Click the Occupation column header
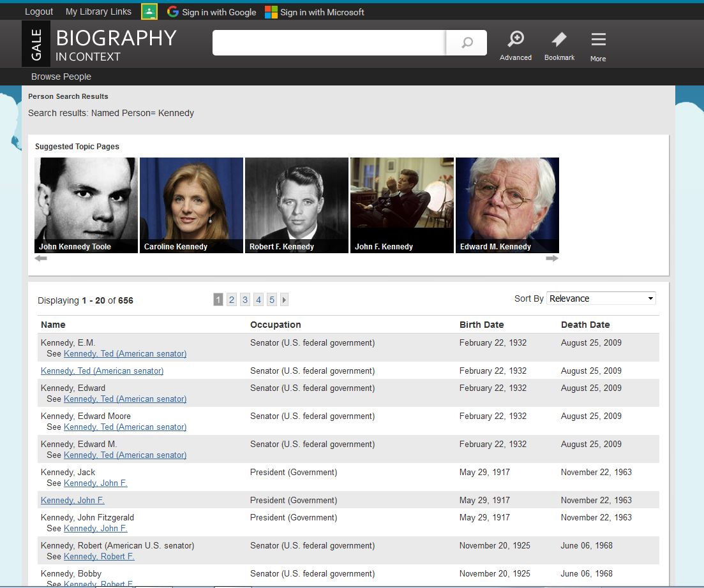 click(x=276, y=325)
